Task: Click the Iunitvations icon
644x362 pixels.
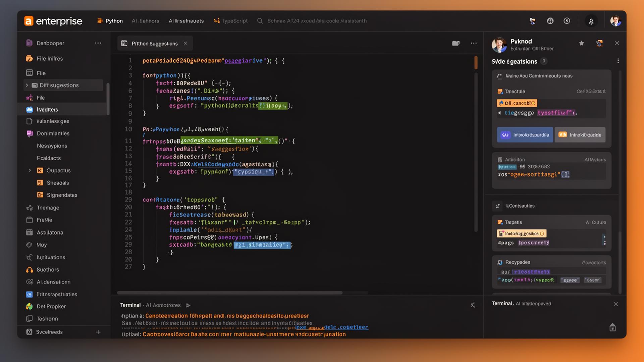Action: [29, 257]
